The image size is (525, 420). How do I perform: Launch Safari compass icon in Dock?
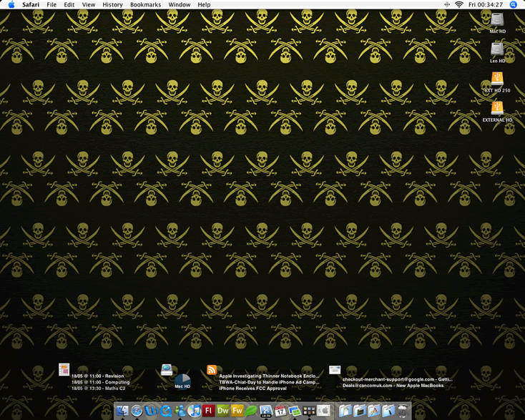pyautogui.click(x=137, y=411)
